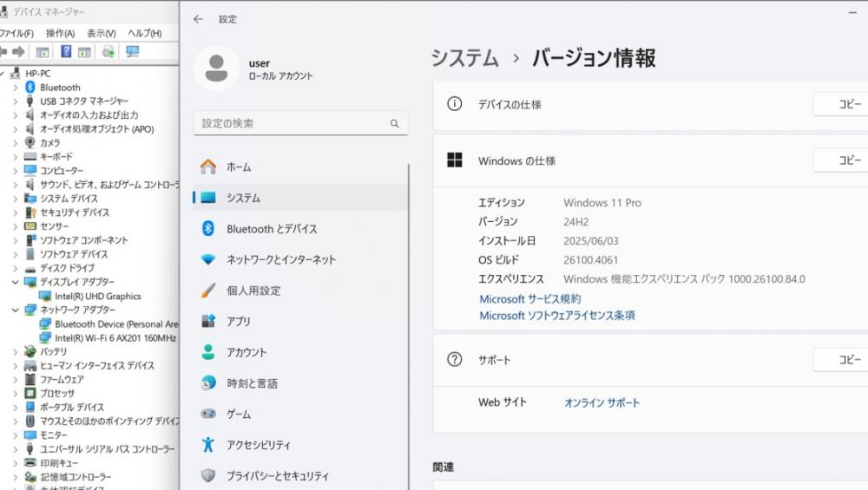Expand USB コネクタ マネージャー node

(16, 101)
